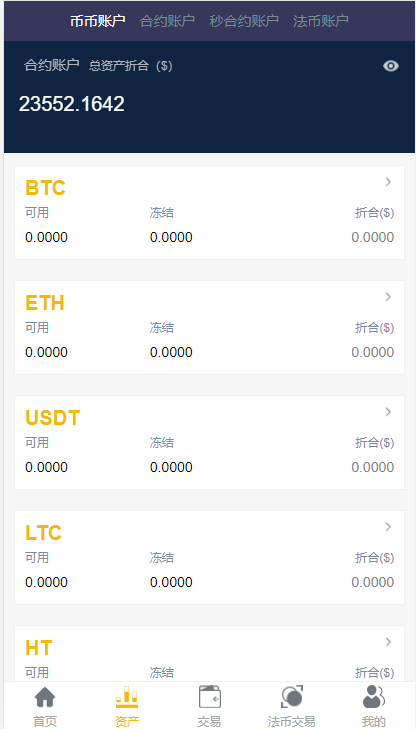The height and width of the screenshot is (729, 416).
Task: Hide total assets with the eye icon
Action: click(391, 66)
